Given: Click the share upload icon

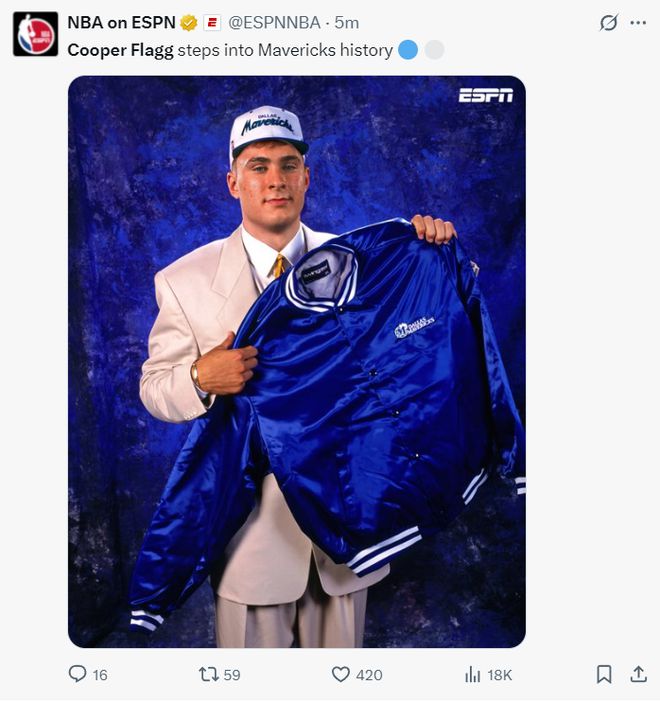Looking at the screenshot, I should [638, 675].
